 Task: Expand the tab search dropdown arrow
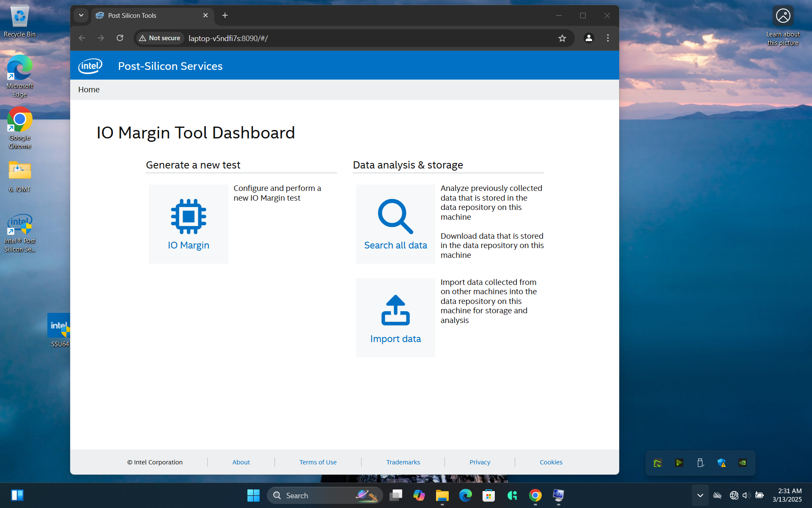(x=81, y=15)
